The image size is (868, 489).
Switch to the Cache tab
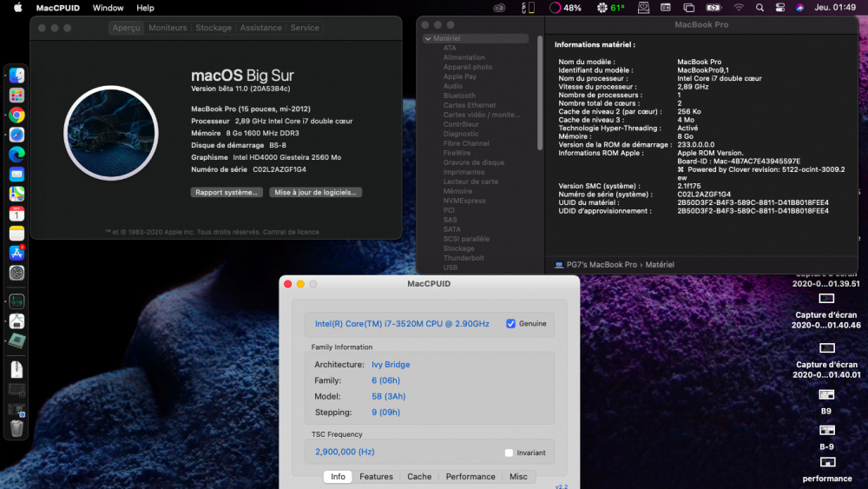[419, 476]
